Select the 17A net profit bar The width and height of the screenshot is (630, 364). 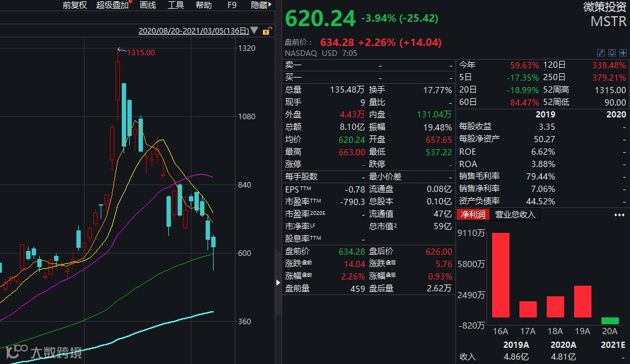point(528,309)
